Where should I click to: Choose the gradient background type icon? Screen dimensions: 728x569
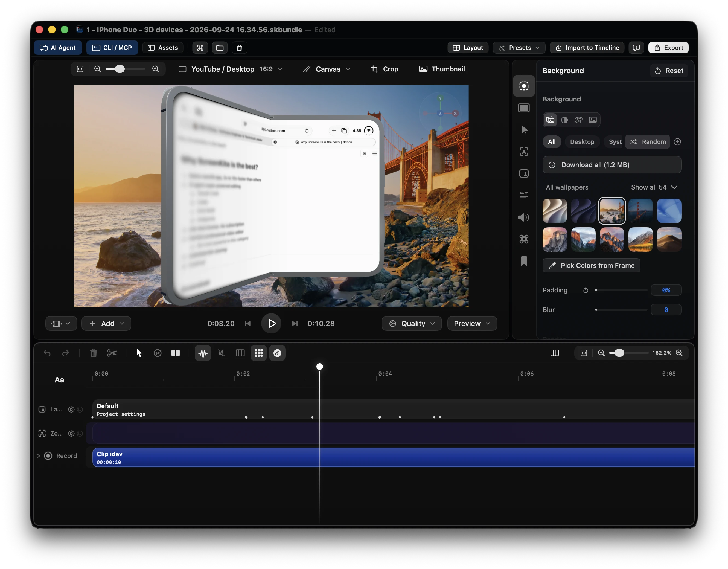point(564,120)
